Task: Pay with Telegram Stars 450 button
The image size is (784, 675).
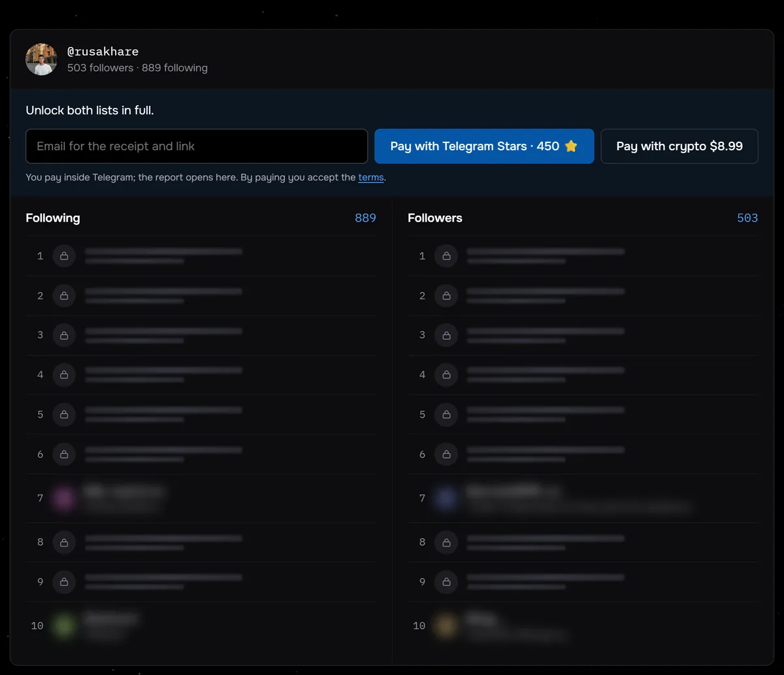Action: [x=484, y=146]
